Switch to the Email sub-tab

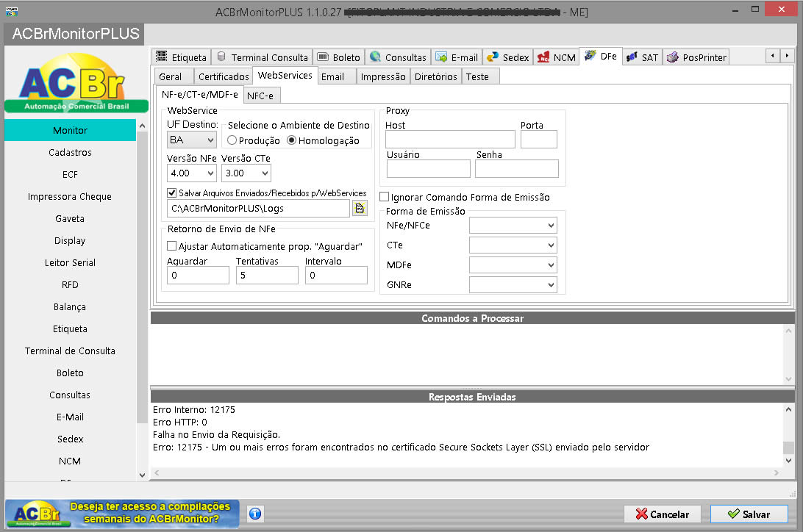click(337, 76)
